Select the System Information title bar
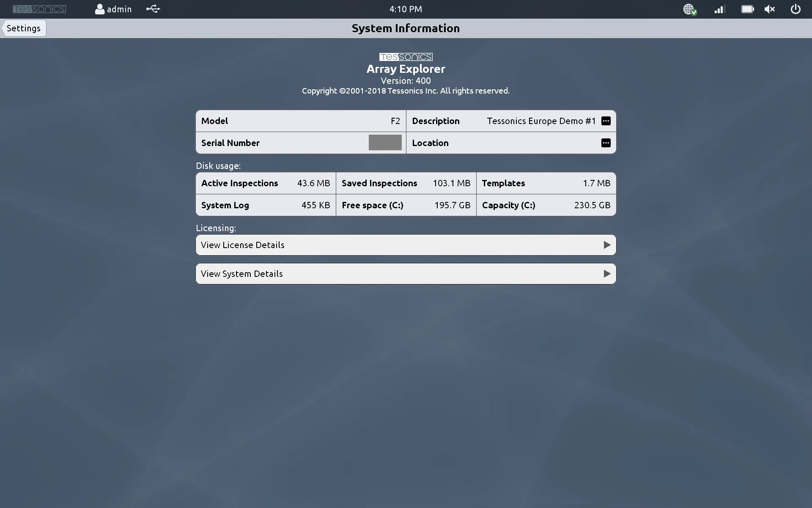 tap(406, 28)
